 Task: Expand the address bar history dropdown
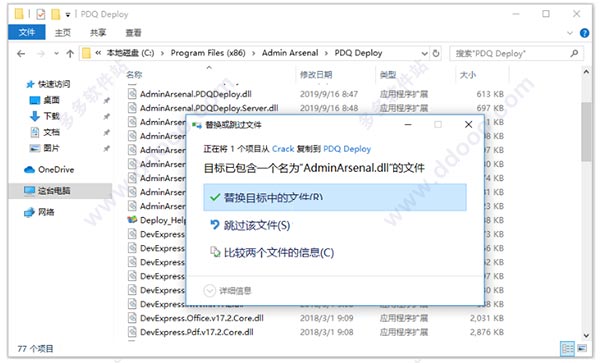tap(424, 54)
